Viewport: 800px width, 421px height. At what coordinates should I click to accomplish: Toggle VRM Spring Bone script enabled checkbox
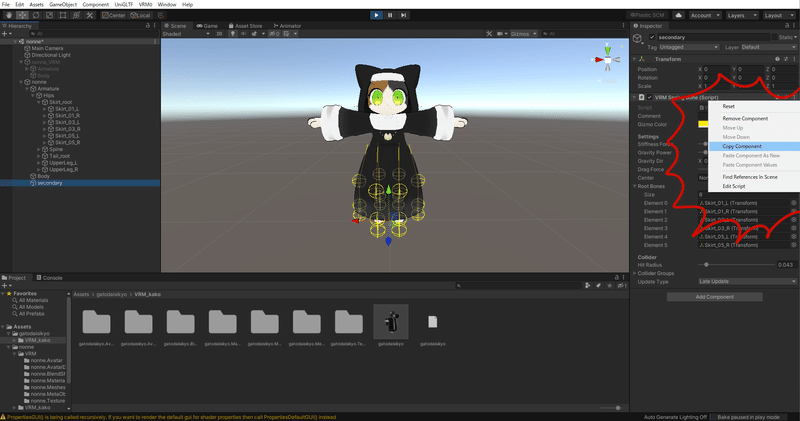(x=649, y=97)
